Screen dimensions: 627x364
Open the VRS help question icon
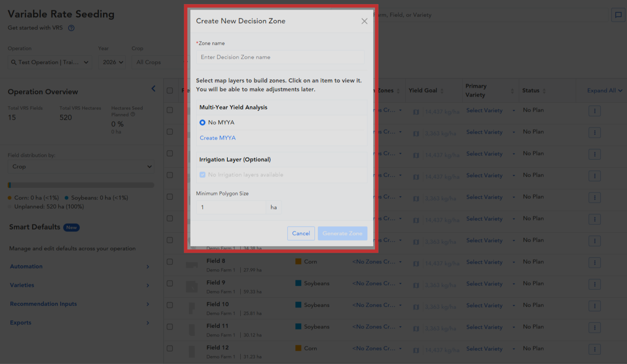click(71, 28)
